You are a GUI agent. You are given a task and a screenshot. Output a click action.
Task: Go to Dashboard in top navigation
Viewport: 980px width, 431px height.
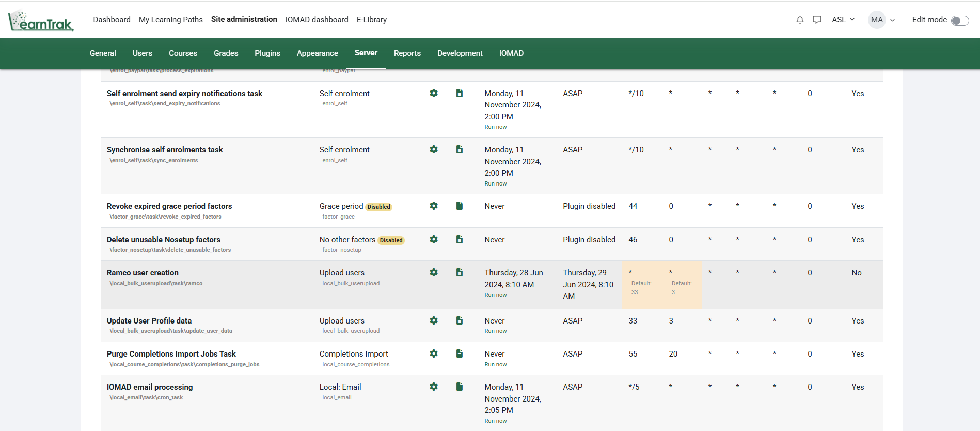click(112, 20)
